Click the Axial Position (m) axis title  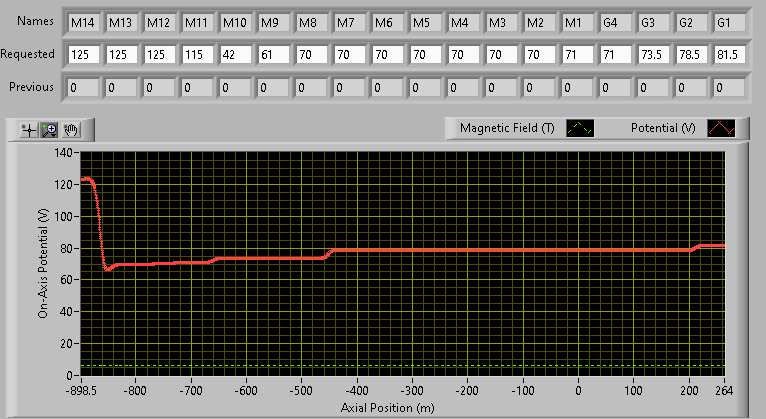click(x=387, y=408)
